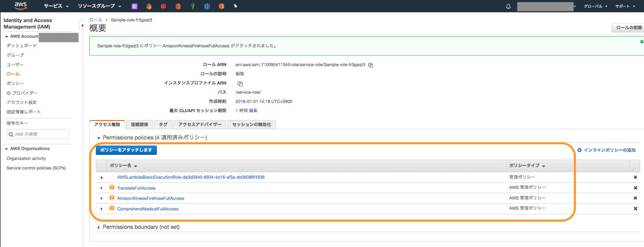Switch to the 信頼関係 tab
644x247 pixels.
pyautogui.click(x=140, y=125)
